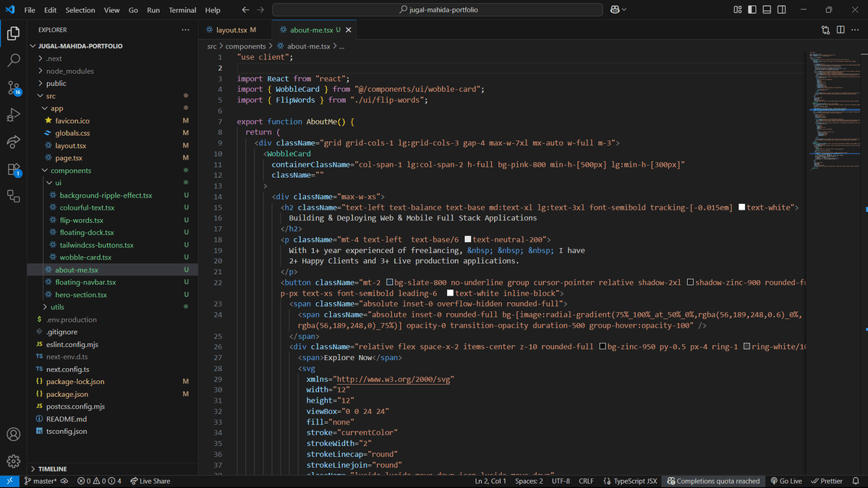
Task: Click CRLF end of line selector
Action: (586, 481)
